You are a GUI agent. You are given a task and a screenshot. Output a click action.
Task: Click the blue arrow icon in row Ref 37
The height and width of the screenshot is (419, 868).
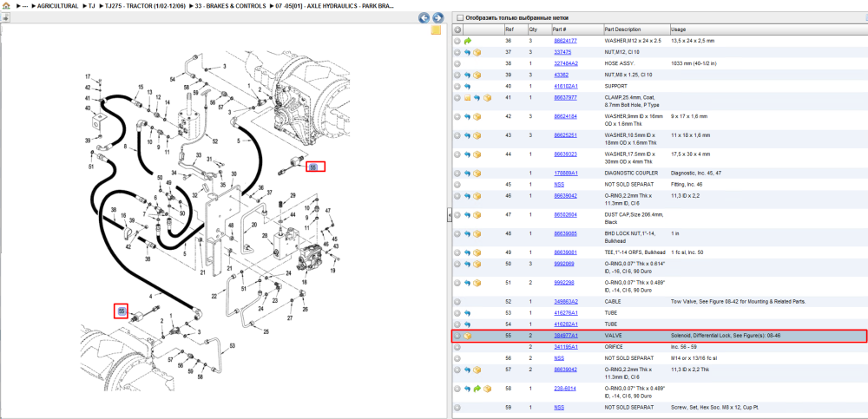(x=468, y=52)
